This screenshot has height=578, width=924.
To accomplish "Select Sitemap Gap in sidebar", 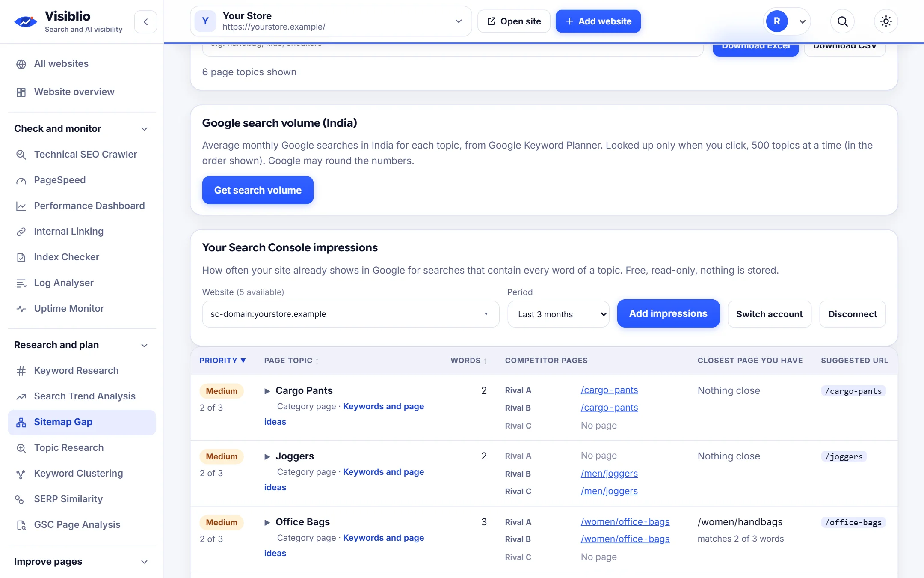I will [x=82, y=422].
